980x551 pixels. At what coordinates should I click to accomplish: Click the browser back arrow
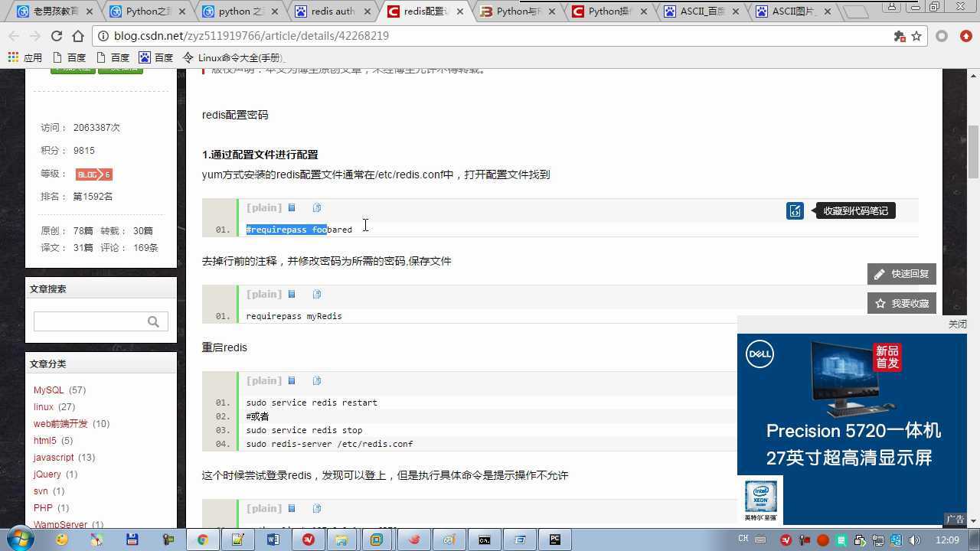point(14,36)
